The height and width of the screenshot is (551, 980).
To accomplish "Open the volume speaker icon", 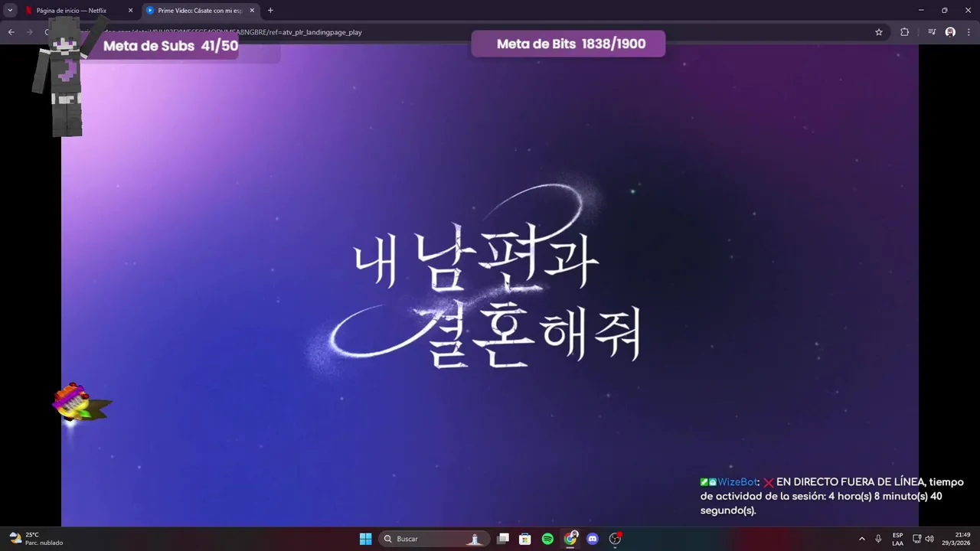I will point(929,539).
